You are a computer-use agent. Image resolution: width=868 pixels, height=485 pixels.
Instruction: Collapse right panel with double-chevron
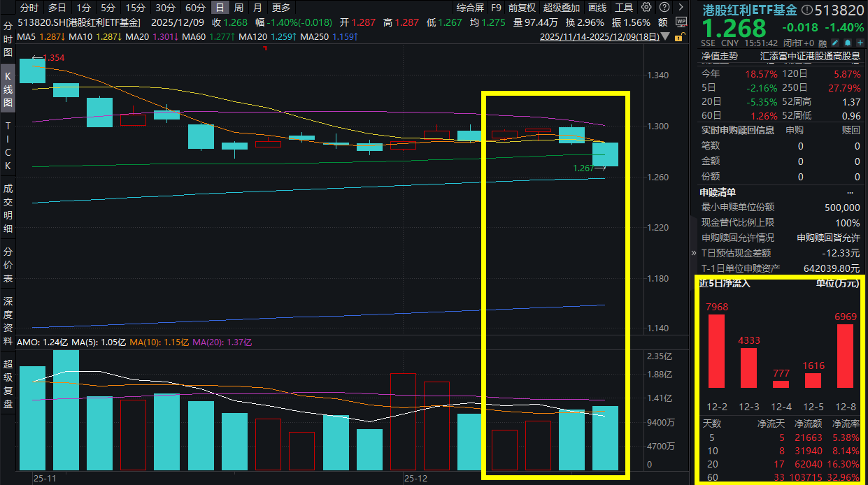coord(695,252)
